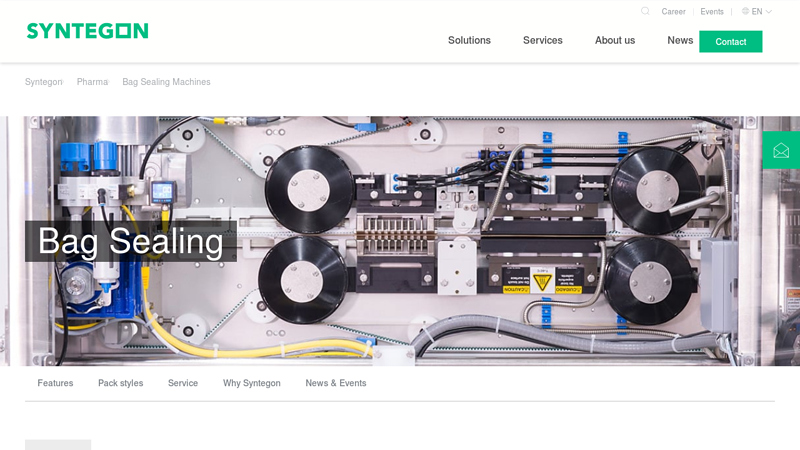
Task: Open the Events link in header
Action: (711, 12)
